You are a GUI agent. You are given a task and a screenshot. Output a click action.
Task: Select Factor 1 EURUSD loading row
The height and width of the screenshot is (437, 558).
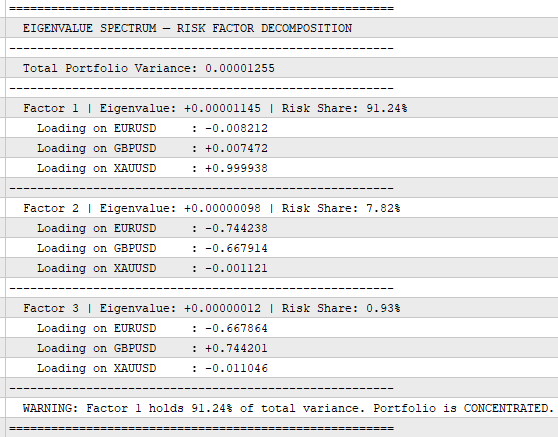click(282, 128)
